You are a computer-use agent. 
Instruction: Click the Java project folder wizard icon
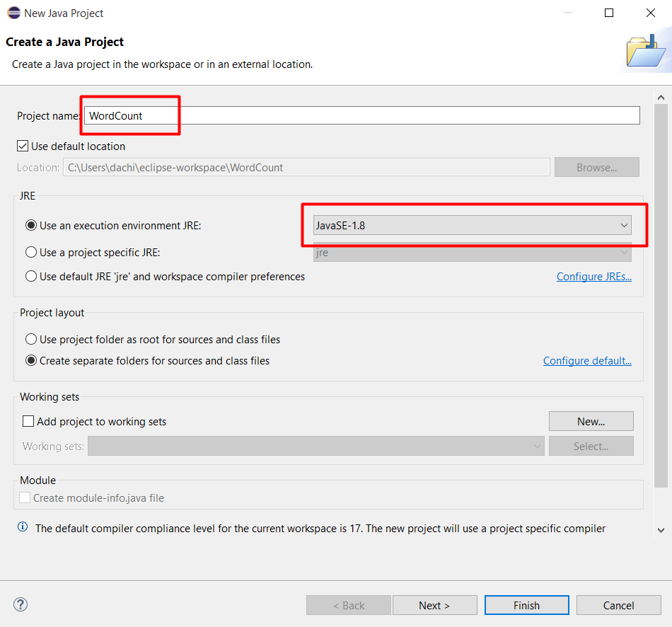click(x=647, y=52)
